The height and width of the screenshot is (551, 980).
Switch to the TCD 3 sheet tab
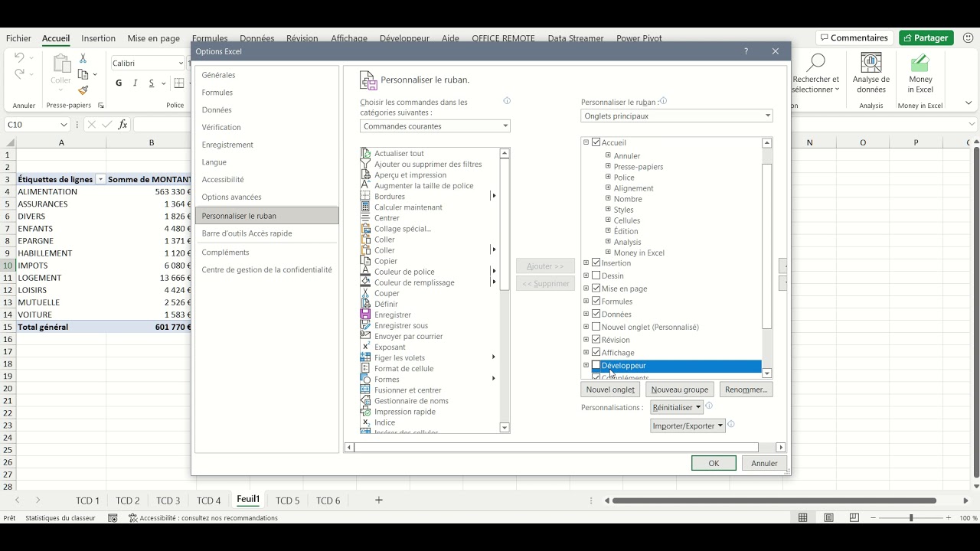168,500
